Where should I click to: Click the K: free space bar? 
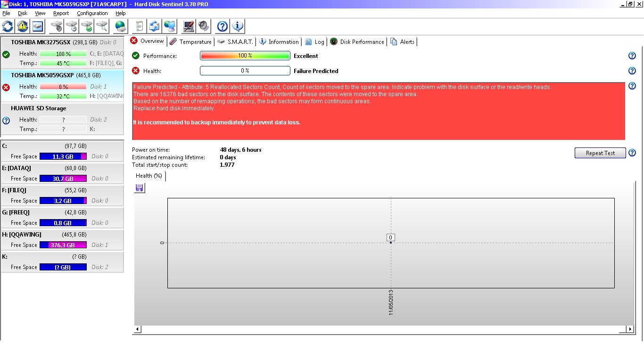63,267
